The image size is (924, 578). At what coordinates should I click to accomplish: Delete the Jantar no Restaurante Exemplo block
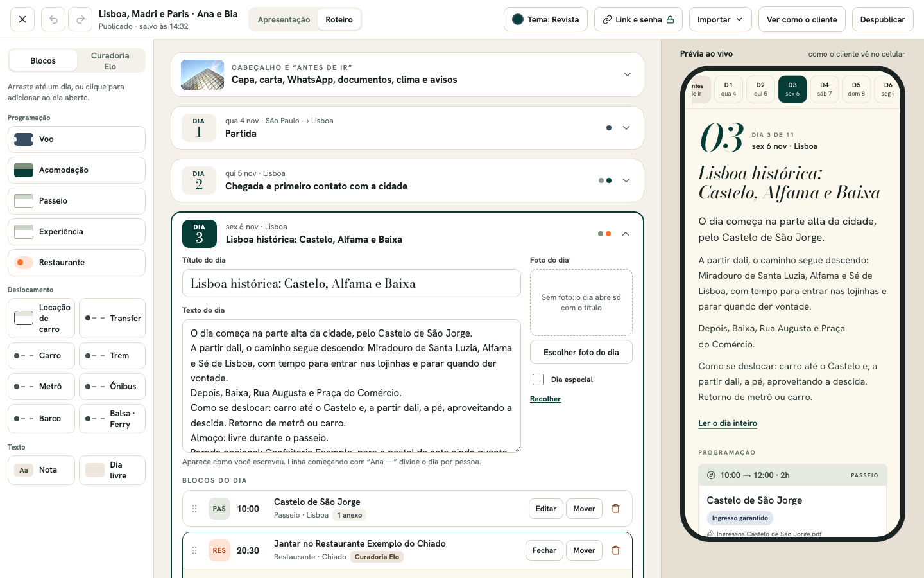pyautogui.click(x=616, y=550)
